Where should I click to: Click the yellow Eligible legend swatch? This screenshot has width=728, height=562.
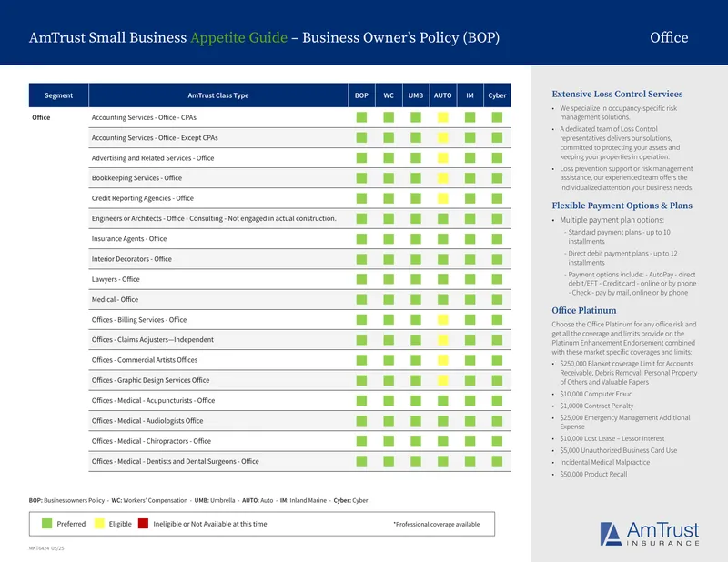pyautogui.click(x=99, y=524)
